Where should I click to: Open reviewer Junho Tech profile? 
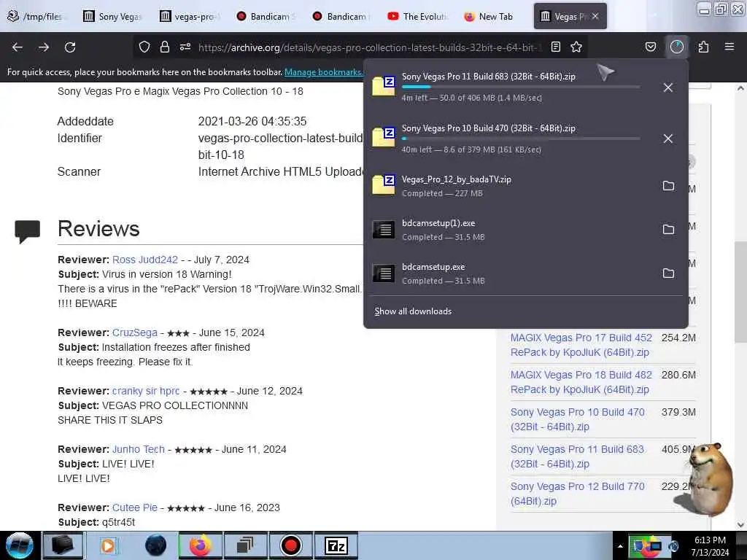pos(138,449)
